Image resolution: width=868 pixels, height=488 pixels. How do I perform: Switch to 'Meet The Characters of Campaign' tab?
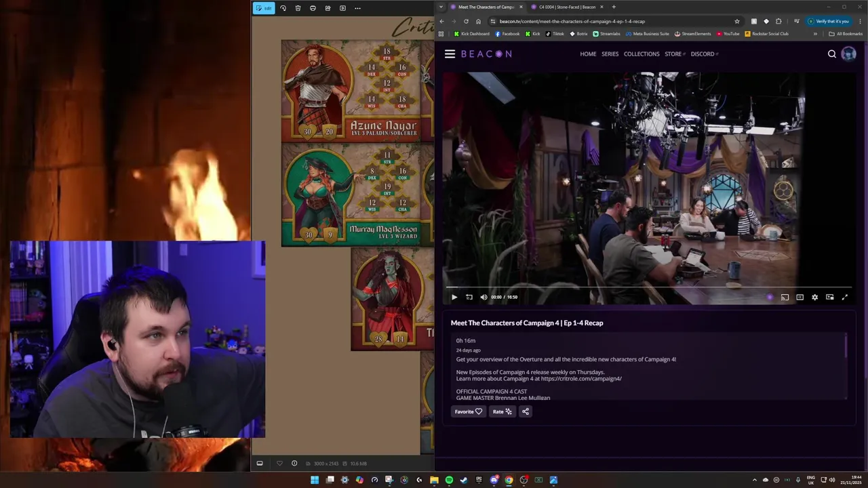[x=487, y=7]
